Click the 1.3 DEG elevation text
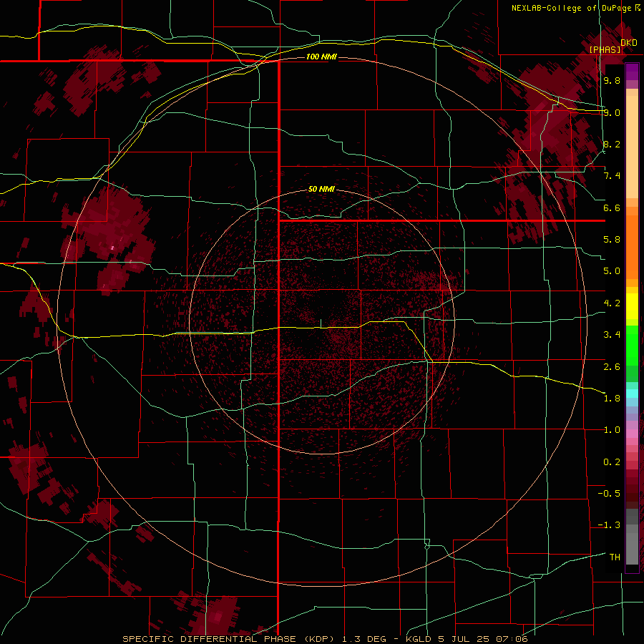The width and height of the screenshot is (644, 644). point(364,639)
